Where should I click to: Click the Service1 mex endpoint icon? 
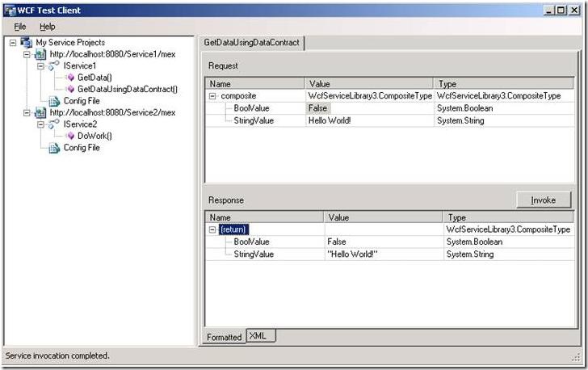(40, 54)
